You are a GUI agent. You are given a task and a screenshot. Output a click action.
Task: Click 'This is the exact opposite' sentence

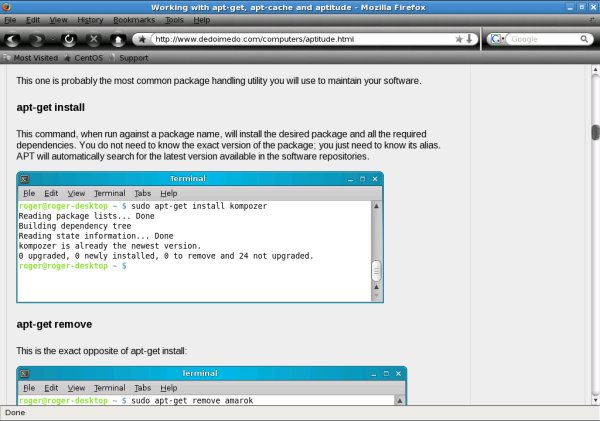tap(101, 351)
